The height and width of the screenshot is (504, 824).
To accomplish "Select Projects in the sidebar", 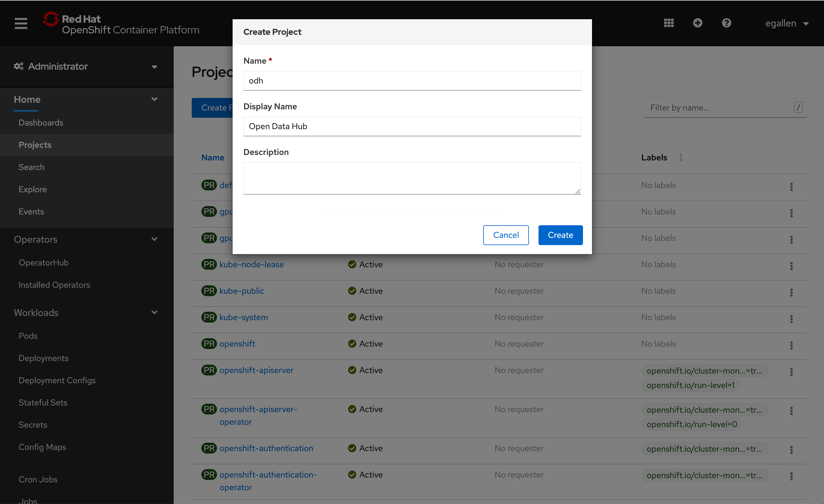I will coord(35,145).
